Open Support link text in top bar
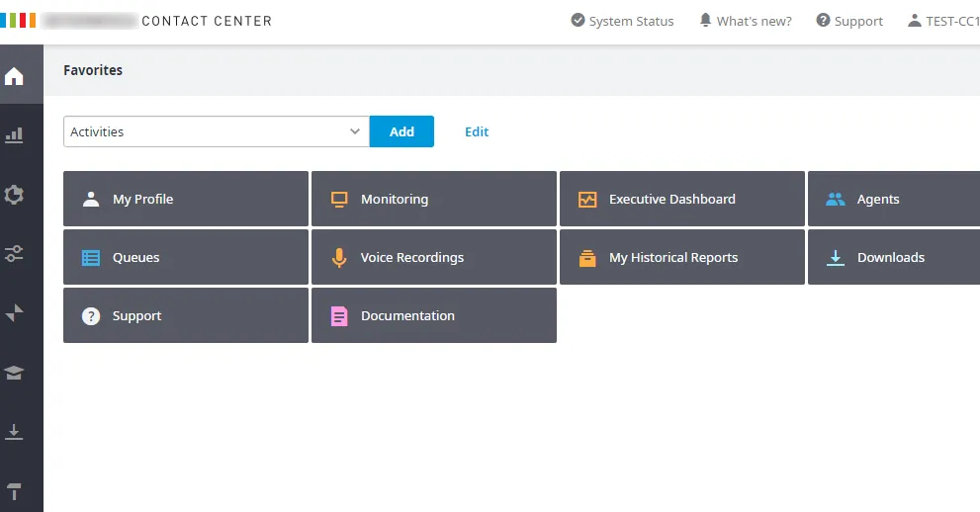Screen dimensions: 980x512 pyautogui.click(x=858, y=21)
